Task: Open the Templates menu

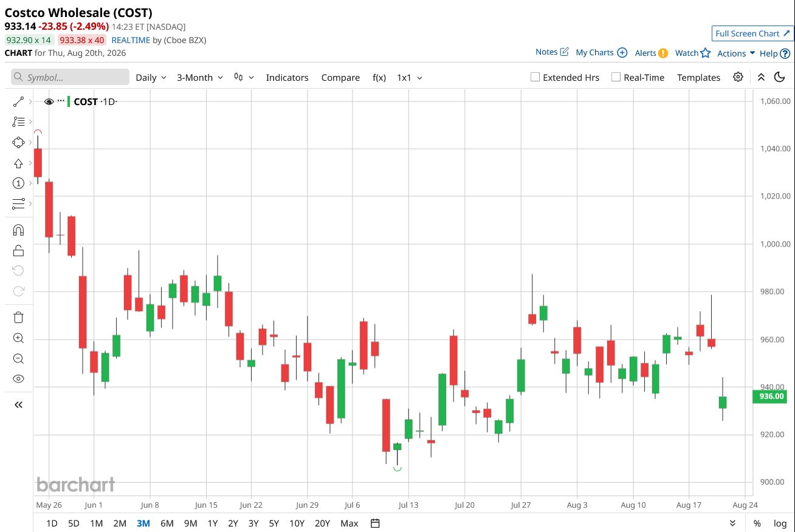Action: click(x=698, y=78)
